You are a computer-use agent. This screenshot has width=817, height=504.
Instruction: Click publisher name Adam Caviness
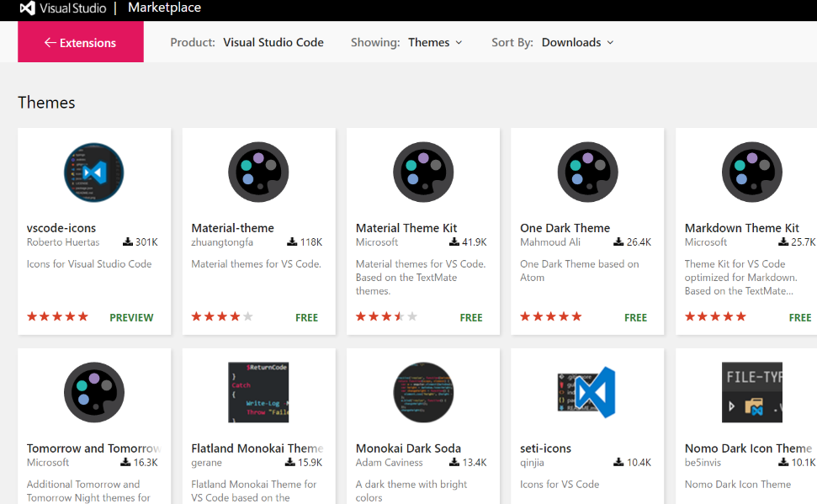[x=390, y=462]
